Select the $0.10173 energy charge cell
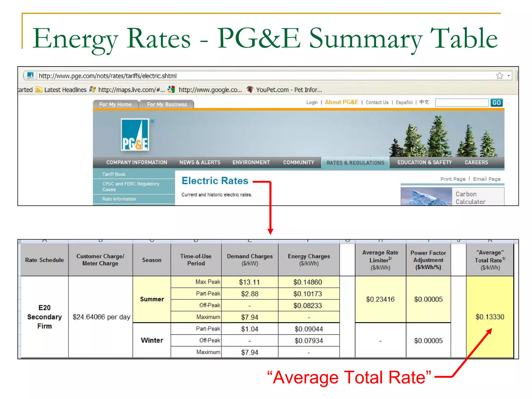The width and height of the screenshot is (532, 399). point(309,294)
